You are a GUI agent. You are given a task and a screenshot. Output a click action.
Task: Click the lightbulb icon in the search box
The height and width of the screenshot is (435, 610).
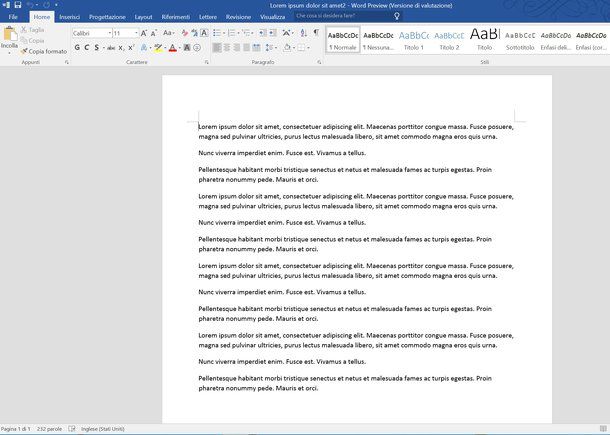(x=397, y=16)
